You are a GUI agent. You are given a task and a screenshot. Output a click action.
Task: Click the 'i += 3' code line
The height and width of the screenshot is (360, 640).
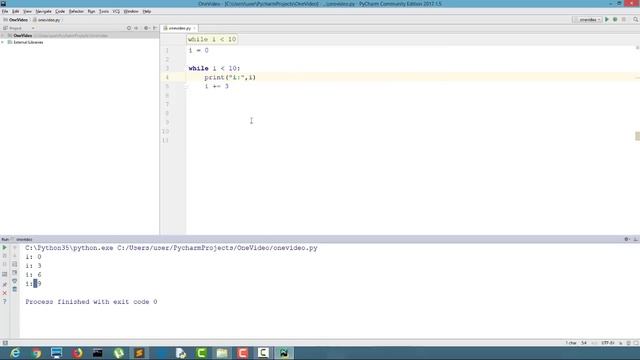coord(216,87)
